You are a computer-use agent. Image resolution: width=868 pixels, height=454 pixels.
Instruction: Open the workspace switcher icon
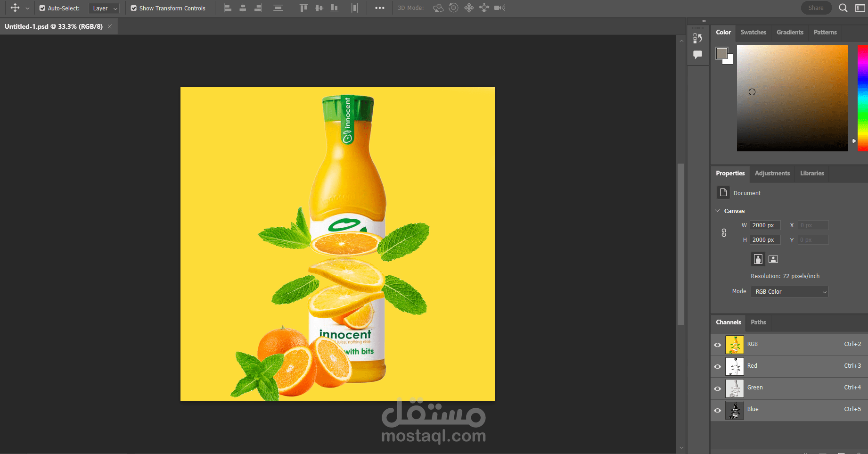pos(860,8)
